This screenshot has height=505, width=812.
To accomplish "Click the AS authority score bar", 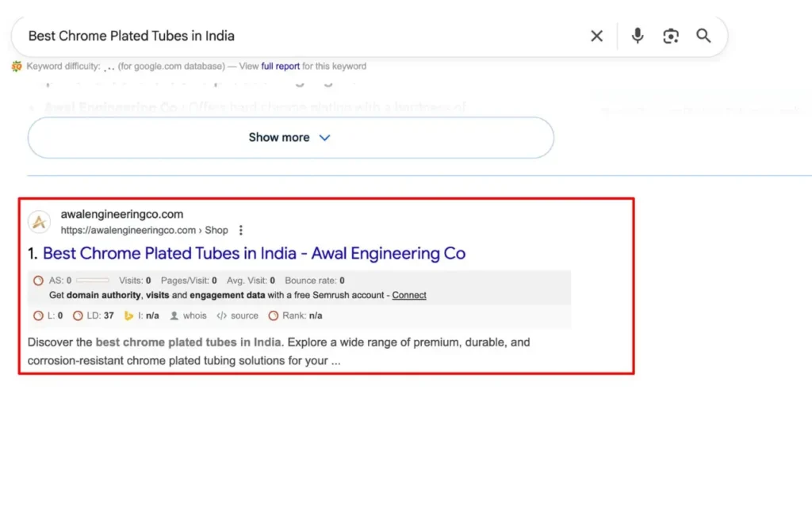I will click(93, 281).
